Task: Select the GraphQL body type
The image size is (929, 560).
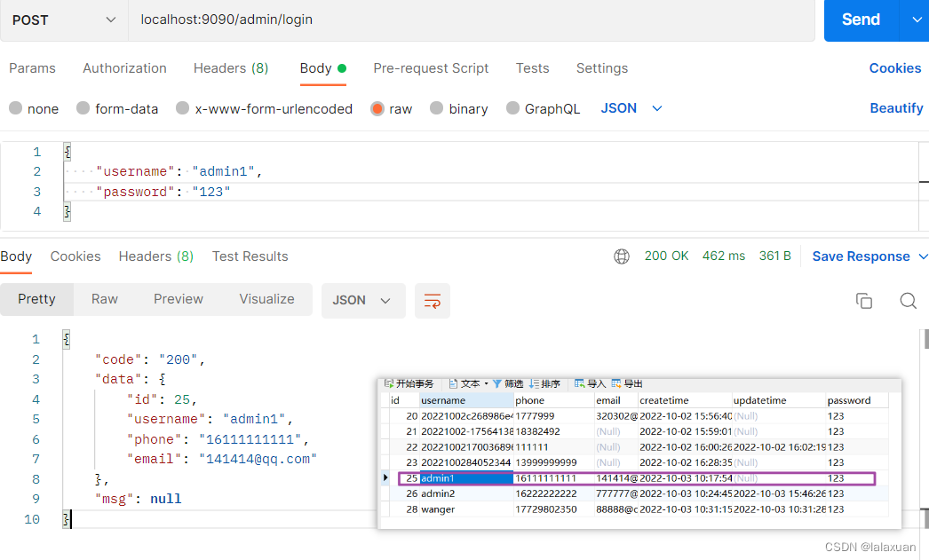Action: point(544,108)
